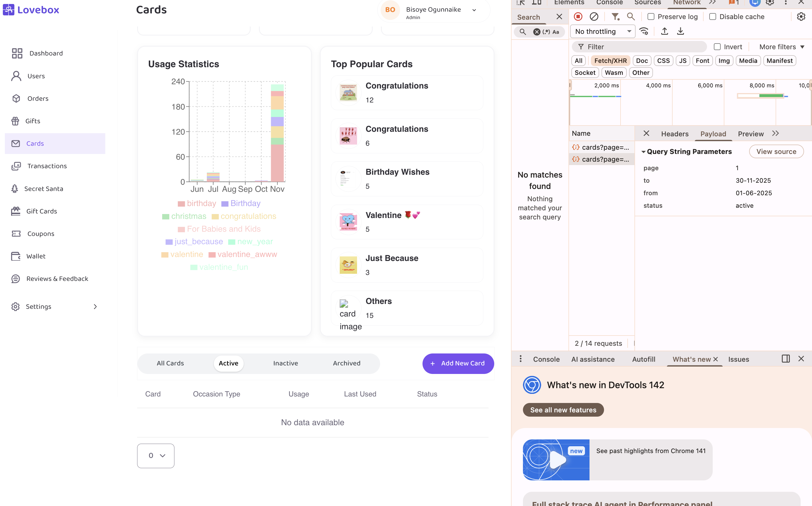Open Gifts from the sidebar
Image resolution: width=812 pixels, height=506 pixels.
click(x=32, y=121)
